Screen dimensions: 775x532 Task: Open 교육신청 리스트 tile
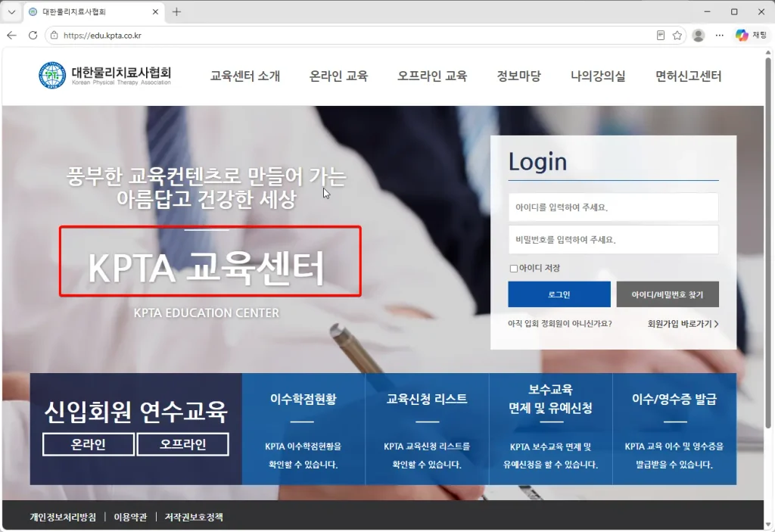427,429
